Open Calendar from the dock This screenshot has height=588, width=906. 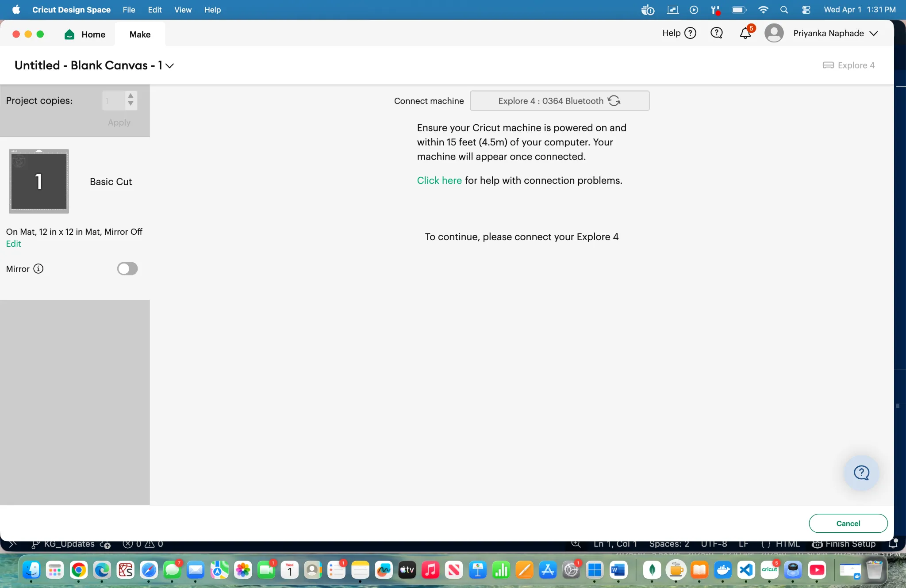coord(289,570)
